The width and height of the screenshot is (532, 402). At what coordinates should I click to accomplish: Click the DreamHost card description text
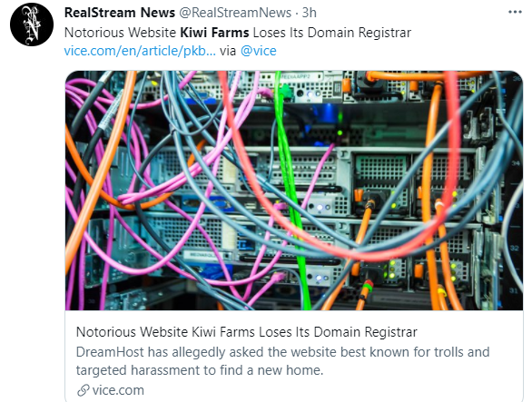282,361
